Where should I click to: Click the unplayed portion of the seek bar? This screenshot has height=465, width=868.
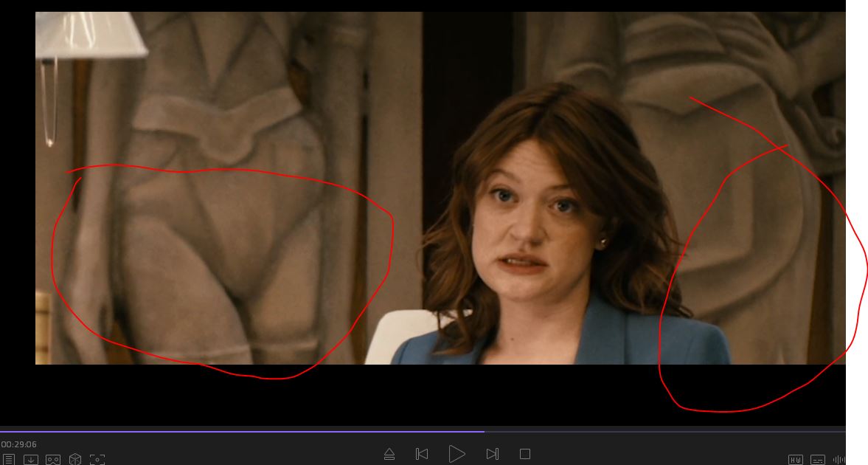pos(664,431)
